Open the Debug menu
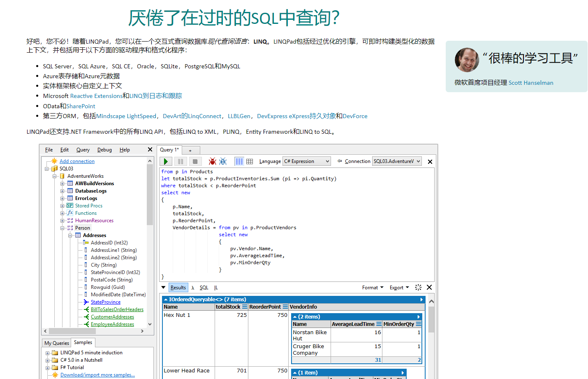The width and height of the screenshot is (588, 379). coord(104,150)
